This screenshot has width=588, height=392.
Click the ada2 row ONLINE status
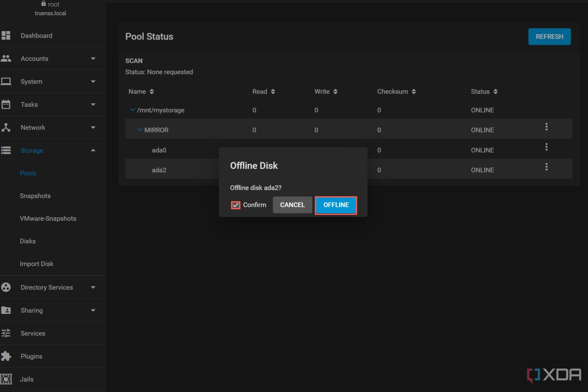pyautogui.click(x=482, y=170)
